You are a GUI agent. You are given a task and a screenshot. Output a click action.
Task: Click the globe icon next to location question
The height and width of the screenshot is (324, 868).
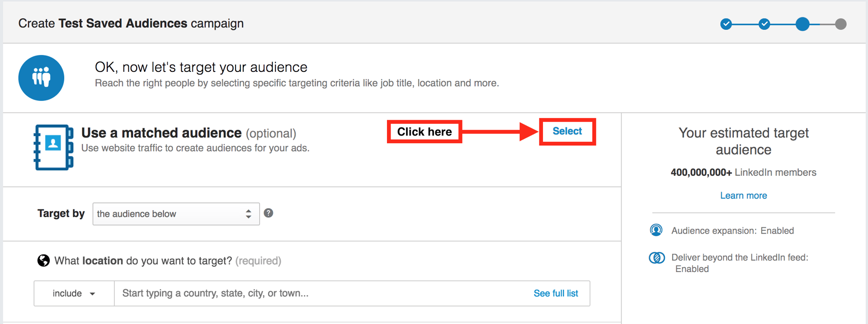43,260
